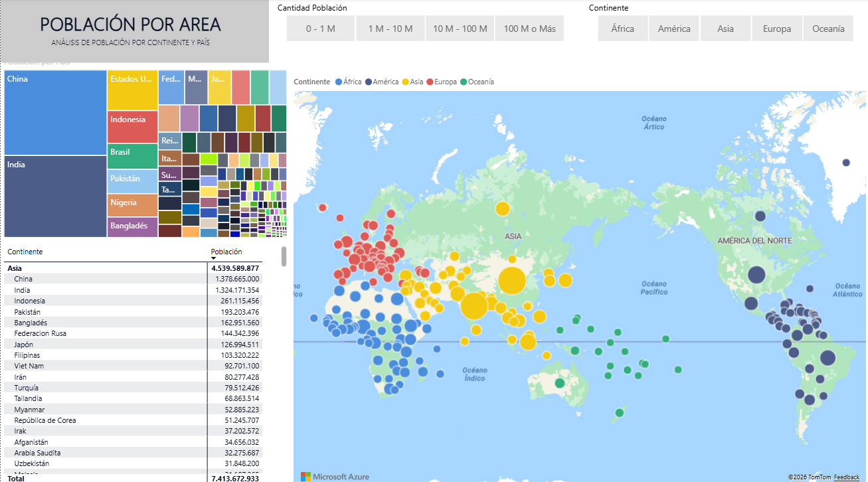Image resolution: width=868 pixels, height=482 pixels.
Task: Select the Brasil tile in treemap
Action: point(132,156)
